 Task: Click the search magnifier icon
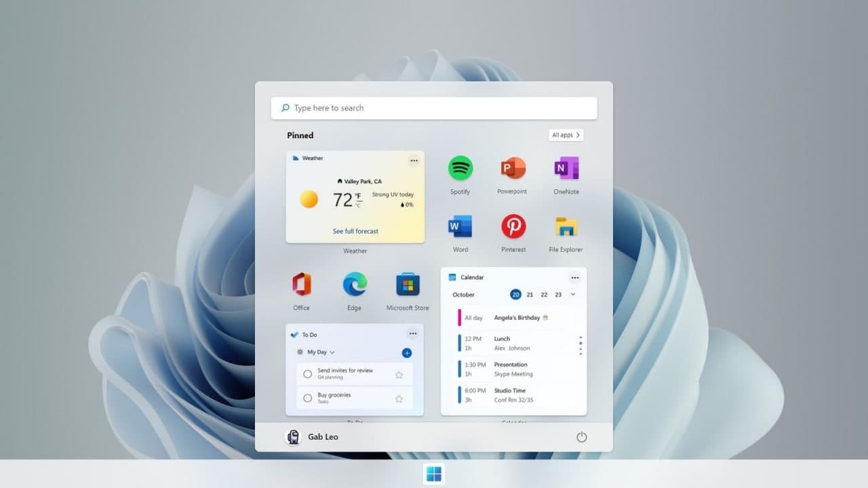pyautogui.click(x=285, y=108)
